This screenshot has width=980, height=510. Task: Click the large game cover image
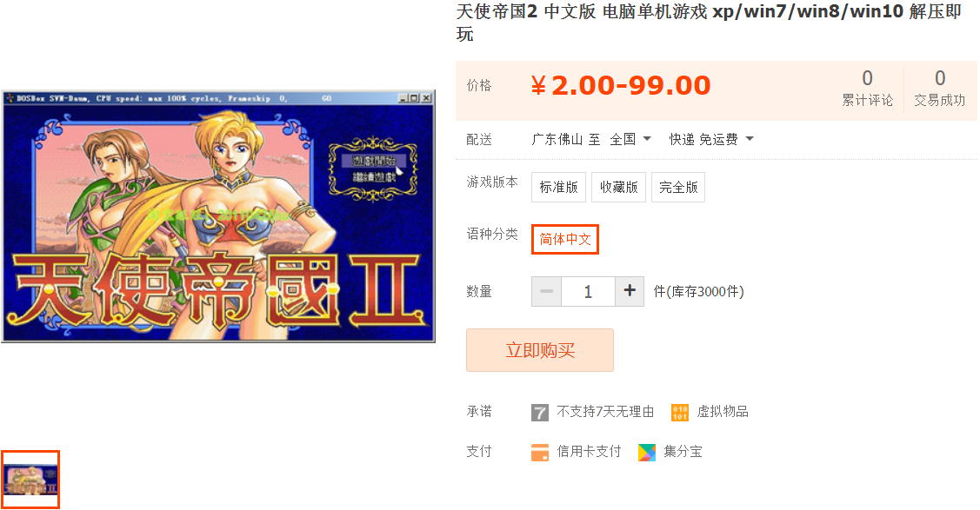[218, 216]
